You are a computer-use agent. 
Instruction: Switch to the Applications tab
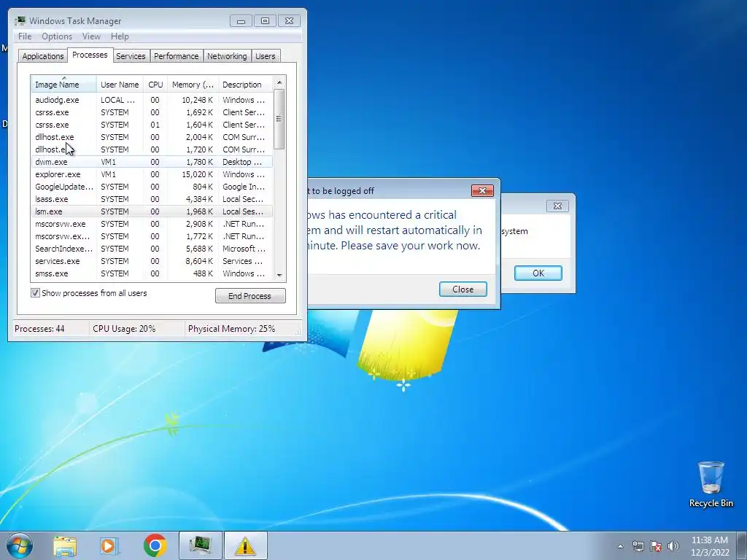(43, 56)
